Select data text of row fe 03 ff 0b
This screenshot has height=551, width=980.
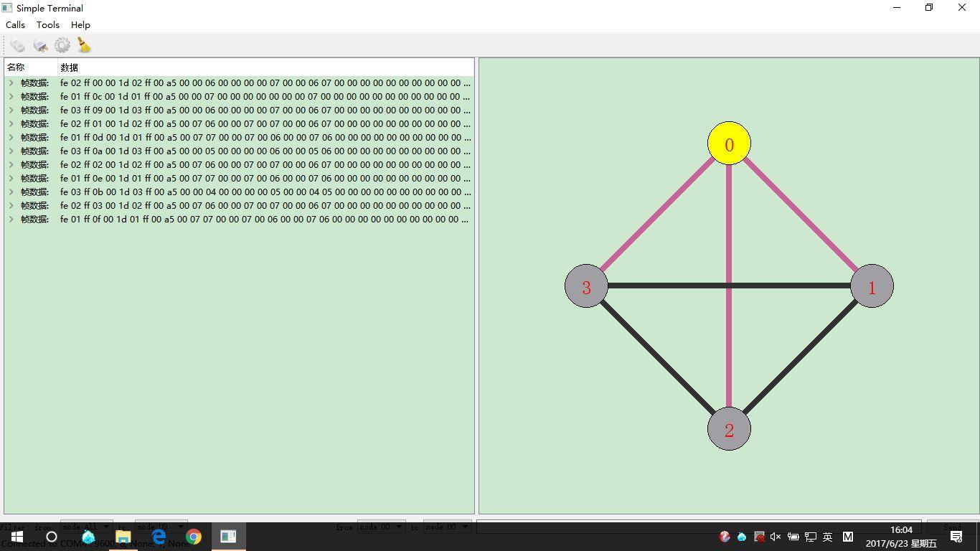coord(265,192)
